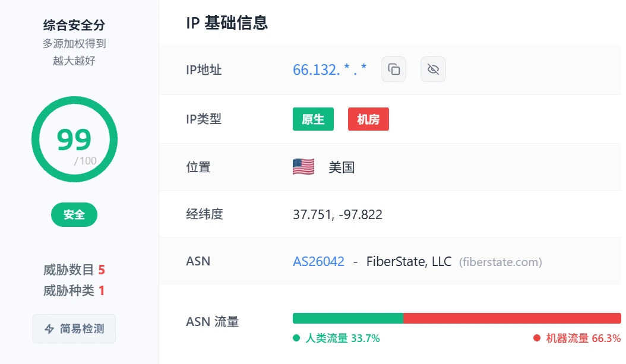The image size is (626, 364).
Task: Copy the IP address with the copy icon
Action: [x=394, y=69]
